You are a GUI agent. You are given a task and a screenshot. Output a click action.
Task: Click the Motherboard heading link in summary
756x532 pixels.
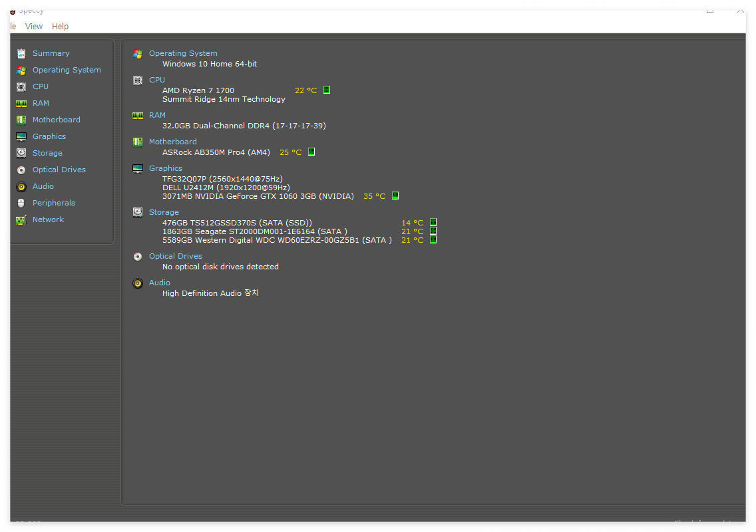172,142
